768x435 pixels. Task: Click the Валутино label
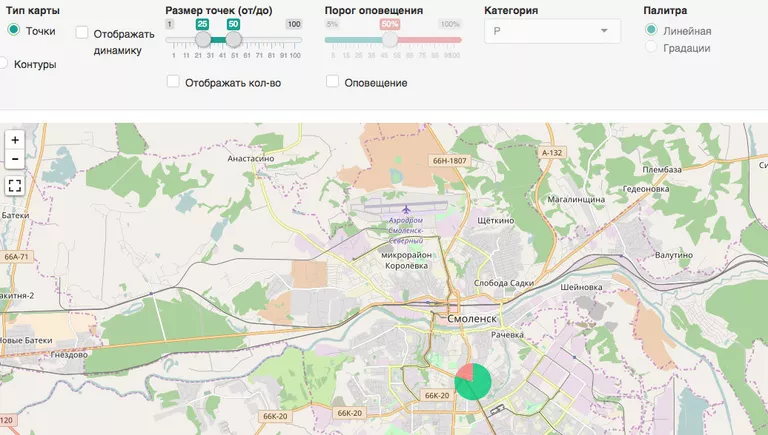[674, 255]
